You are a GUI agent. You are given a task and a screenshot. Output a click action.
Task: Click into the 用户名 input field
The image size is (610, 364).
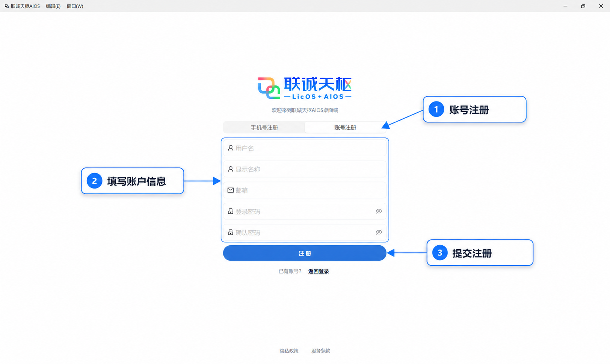(305, 148)
